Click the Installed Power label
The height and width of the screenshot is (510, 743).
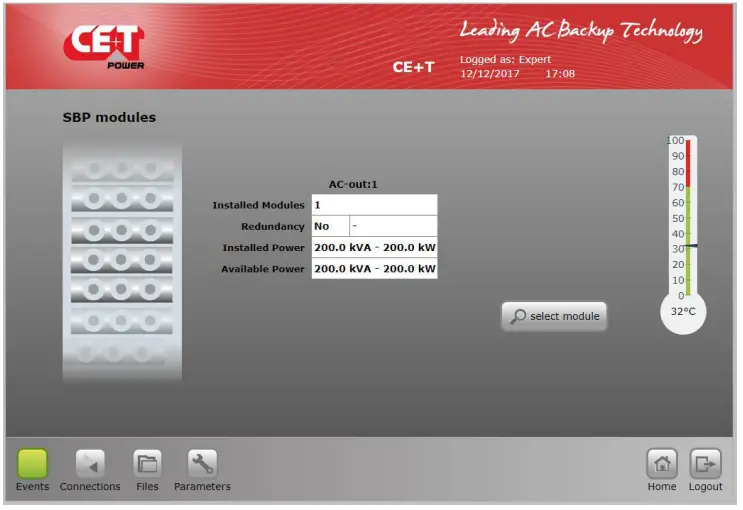click(263, 248)
